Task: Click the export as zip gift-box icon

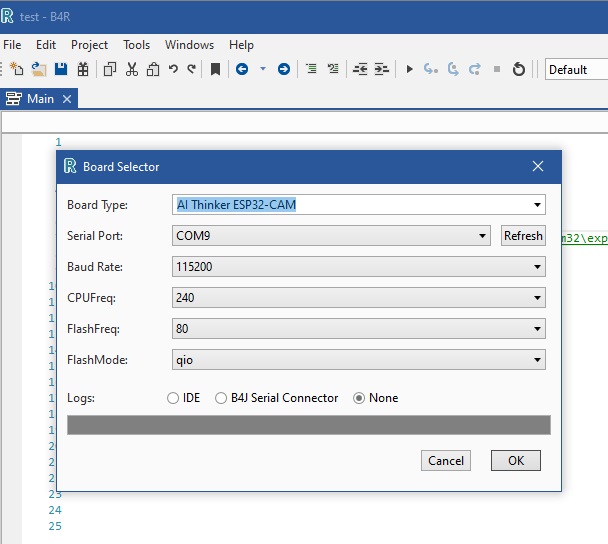Action: [x=83, y=69]
